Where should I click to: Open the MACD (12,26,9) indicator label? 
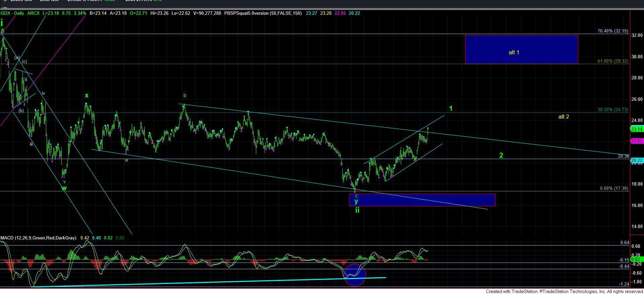pos(38,238)
